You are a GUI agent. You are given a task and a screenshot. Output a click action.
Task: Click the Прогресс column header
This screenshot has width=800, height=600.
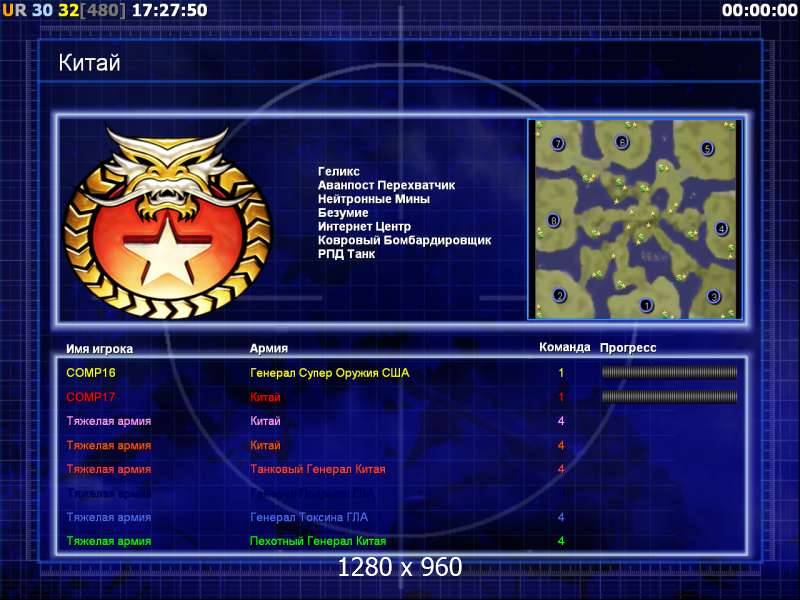tap(628, 348)
